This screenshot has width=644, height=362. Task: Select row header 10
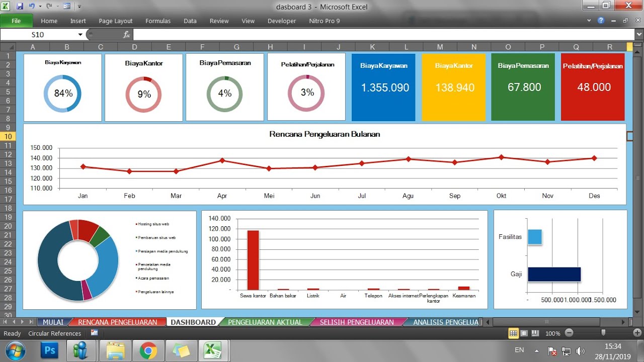[x=8, y=137]
